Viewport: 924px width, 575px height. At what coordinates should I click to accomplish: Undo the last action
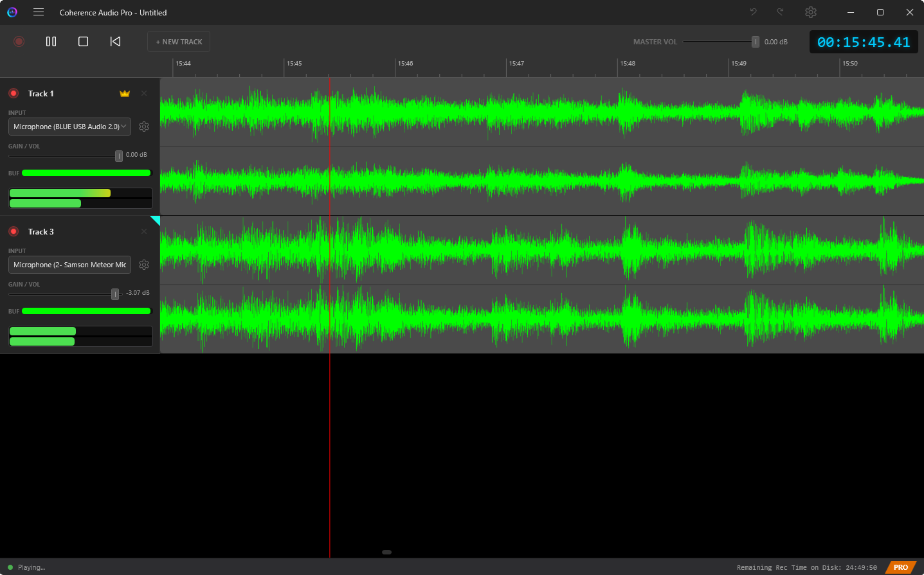pyautogui.click(x=752, y=12)
